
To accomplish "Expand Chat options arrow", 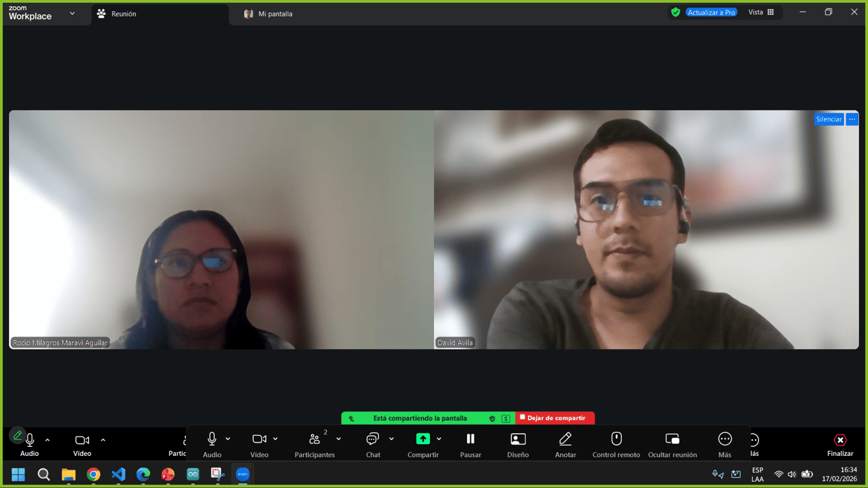I will pyautogui.click(x=391, y=439).
